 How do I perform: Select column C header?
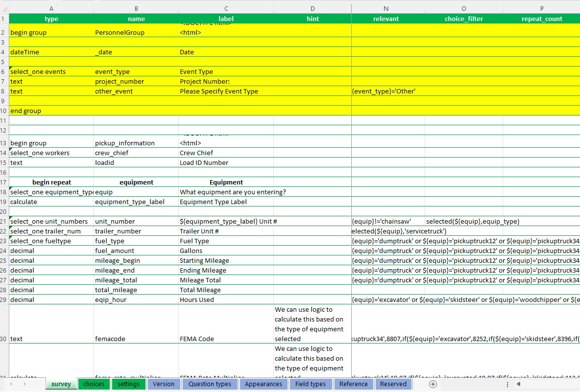(226, 8)
